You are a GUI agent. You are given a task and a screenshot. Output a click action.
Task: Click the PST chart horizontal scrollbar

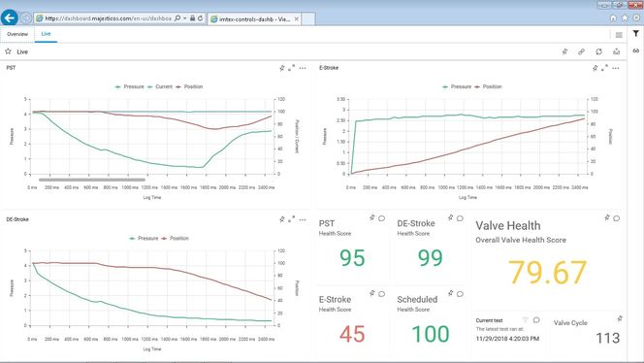(x=92, y=180)
